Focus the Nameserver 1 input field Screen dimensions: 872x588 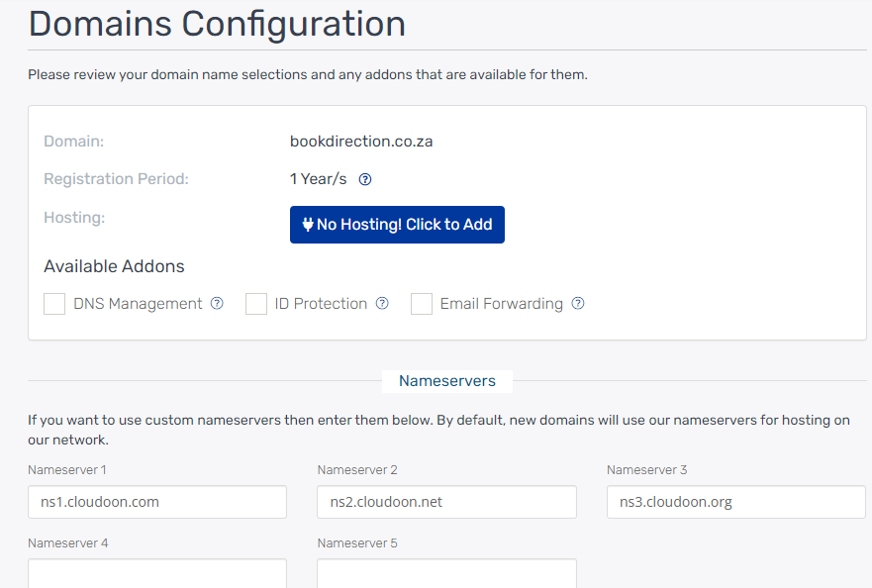[x=157, y=502]
